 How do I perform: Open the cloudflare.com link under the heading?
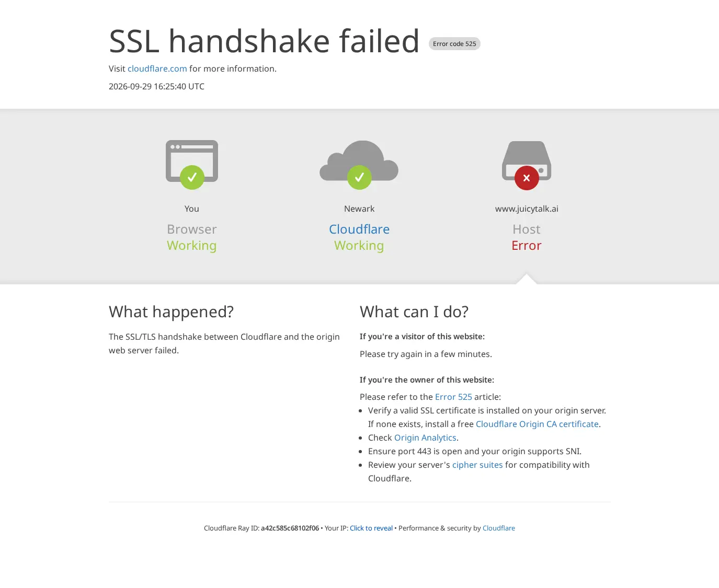[x=157, y=68]
